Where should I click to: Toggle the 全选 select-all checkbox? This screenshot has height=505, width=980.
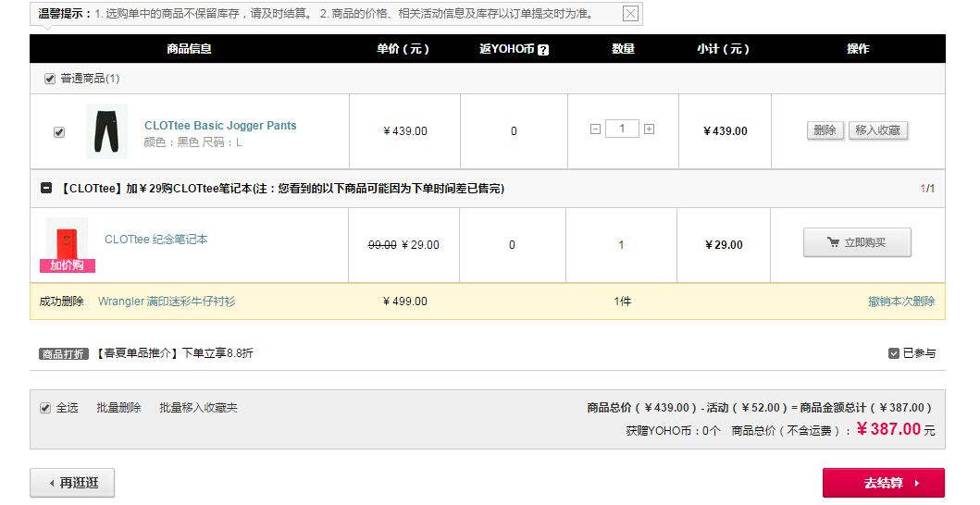point(45,408)
